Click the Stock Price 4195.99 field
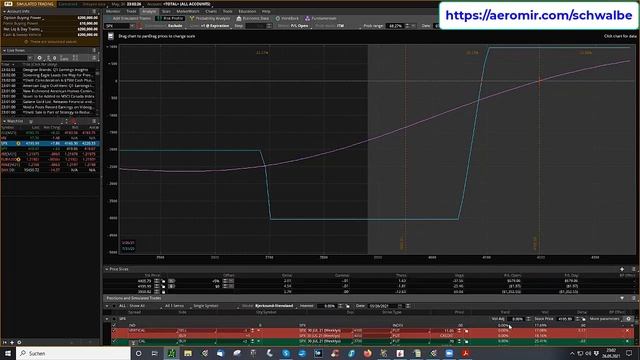The width and height of the screenshot is (640, 360). coord(565,319)
